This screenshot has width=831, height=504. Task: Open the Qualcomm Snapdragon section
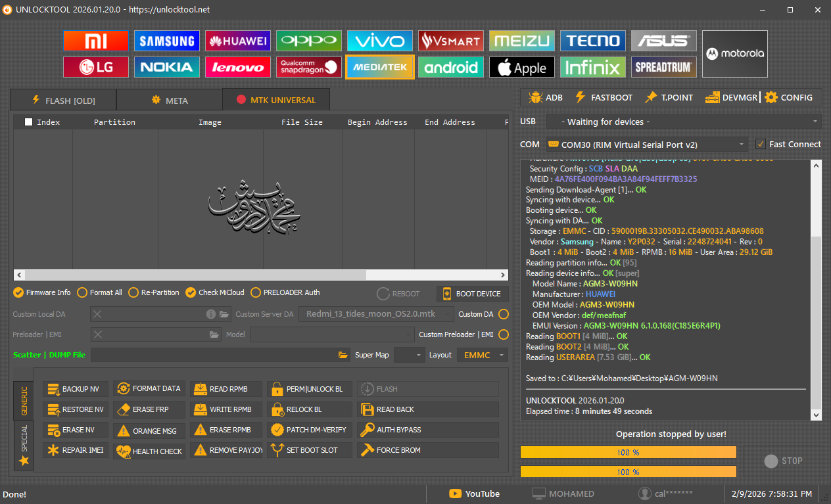309,67
